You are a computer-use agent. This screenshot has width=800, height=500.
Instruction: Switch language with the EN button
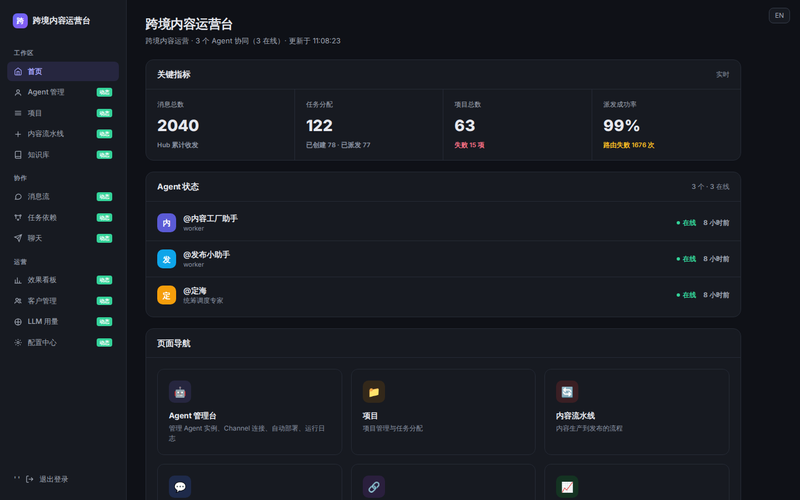(x=779, y=15)
